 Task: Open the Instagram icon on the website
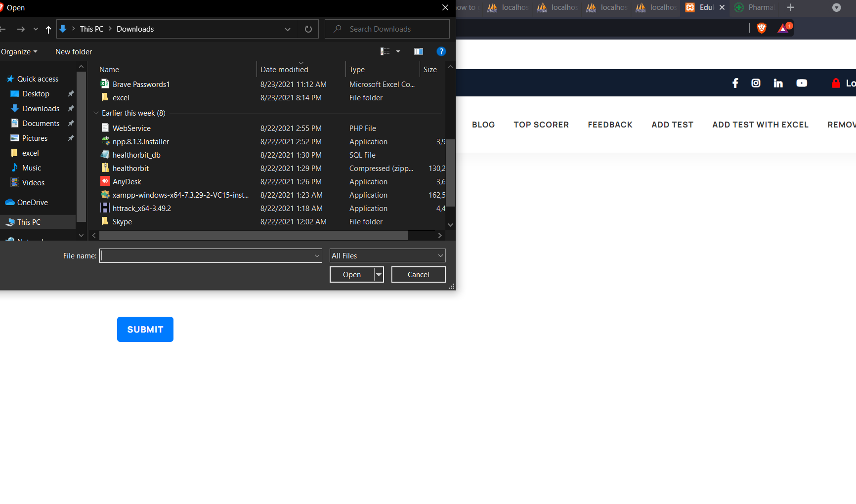click(756, 83)
